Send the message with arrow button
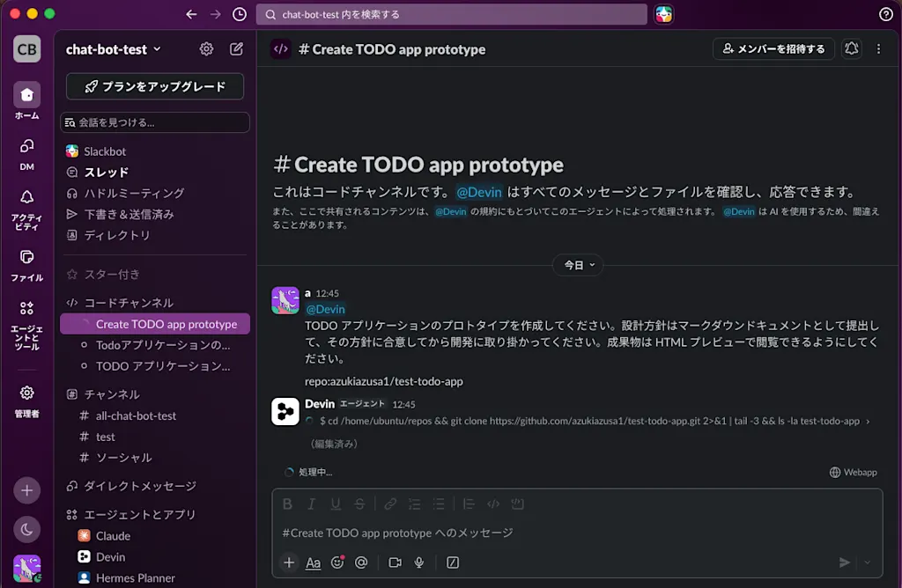Screen dimensions: 902x588 [x=845, y=562]
